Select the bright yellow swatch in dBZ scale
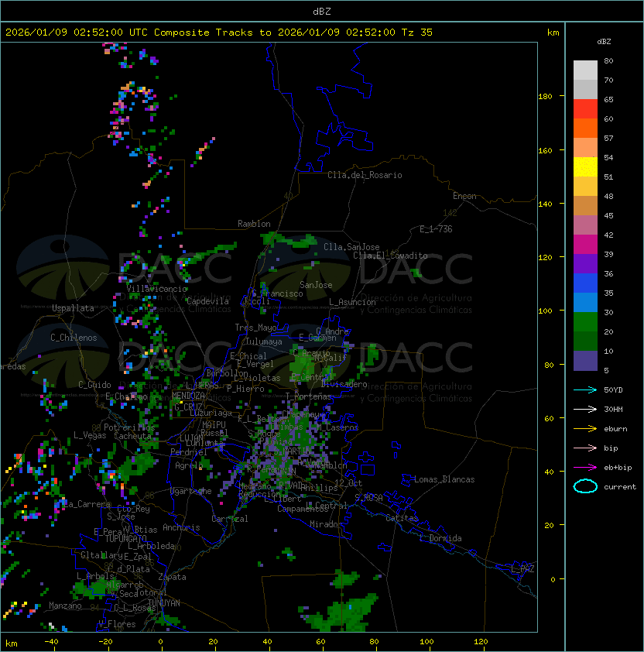Screen dimensions: 644x652 coord(585,167)
